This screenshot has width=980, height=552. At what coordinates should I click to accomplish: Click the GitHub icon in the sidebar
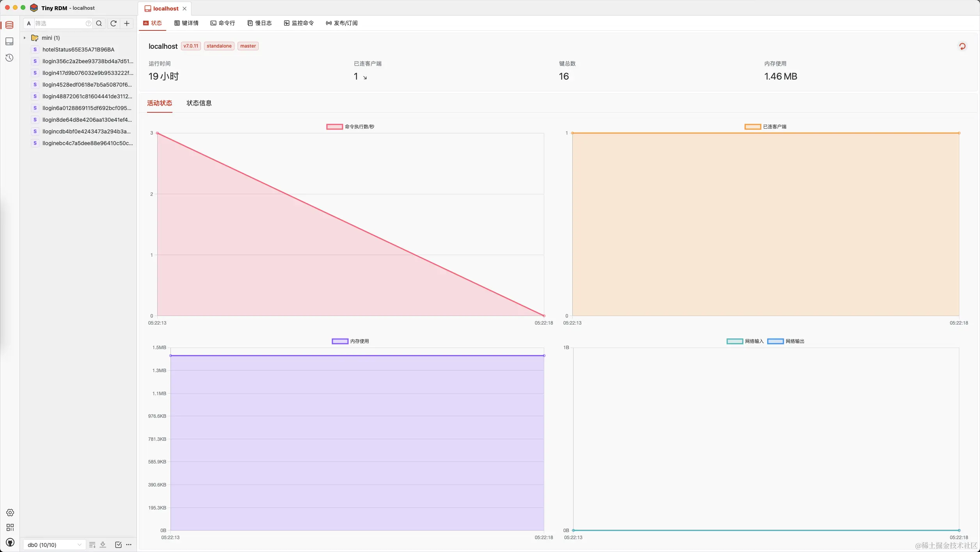pyautogui.click(x=10, y=542)
